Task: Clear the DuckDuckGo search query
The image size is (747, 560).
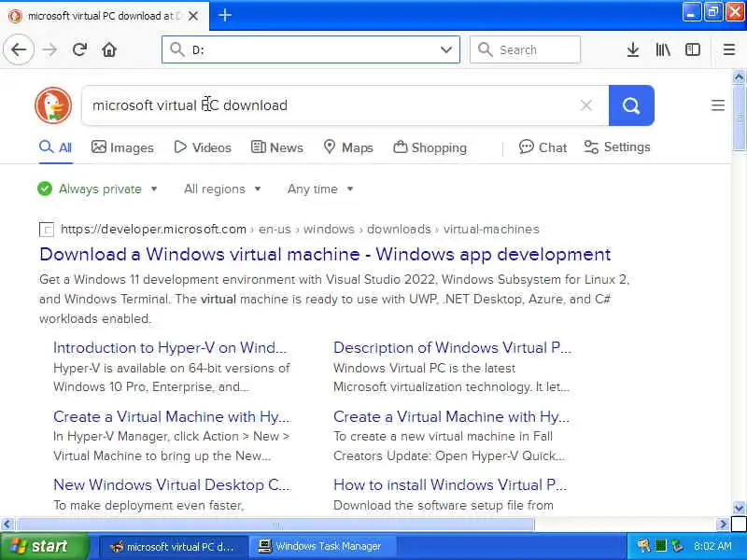Action: [x=586, y=105]
